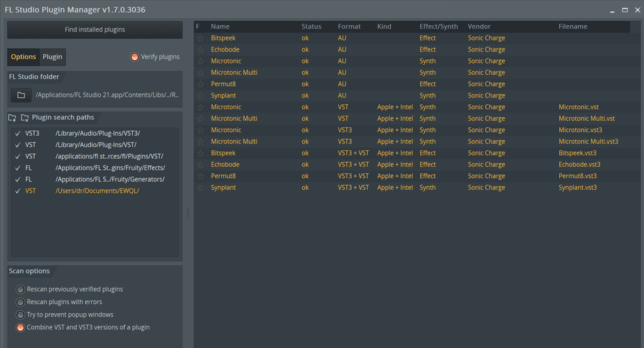
Task: Favorite the Synplant AU plugin star
Action: [x=200, y=96]
